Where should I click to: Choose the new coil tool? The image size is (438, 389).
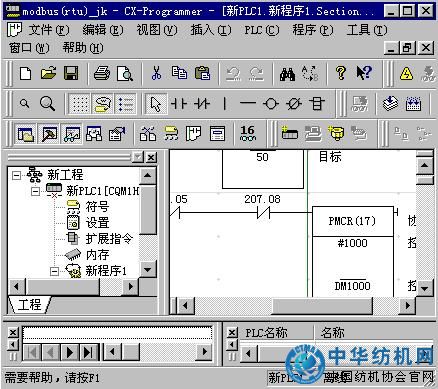coord(271,104)
